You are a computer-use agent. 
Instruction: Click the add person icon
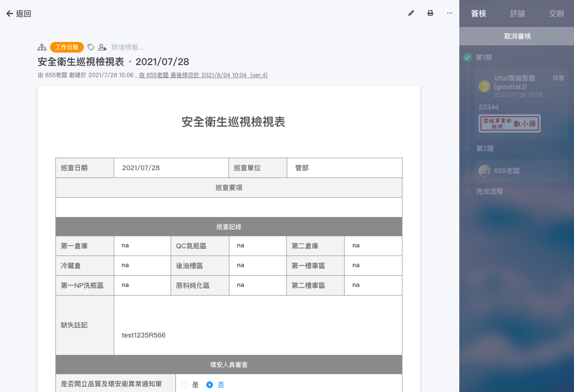pos(102,47)
